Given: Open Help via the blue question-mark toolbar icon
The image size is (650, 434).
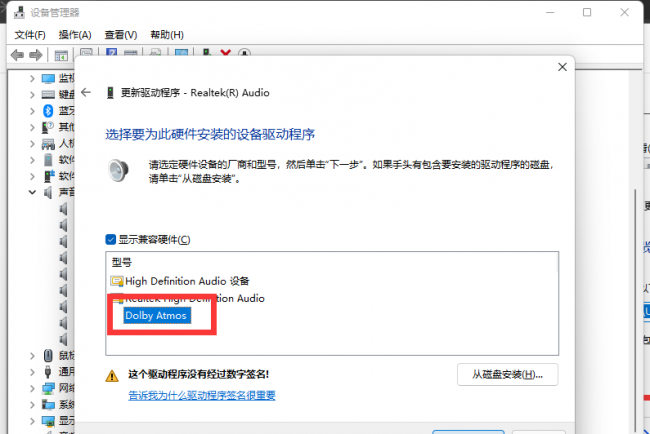Looking at the screenshot, I should [111, 53].
